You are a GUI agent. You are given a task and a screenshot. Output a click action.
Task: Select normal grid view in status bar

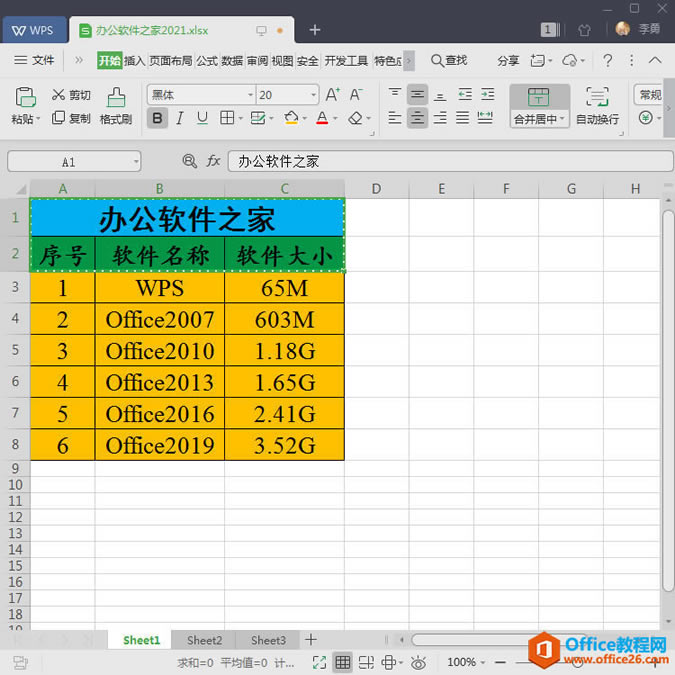coord(343,663)
